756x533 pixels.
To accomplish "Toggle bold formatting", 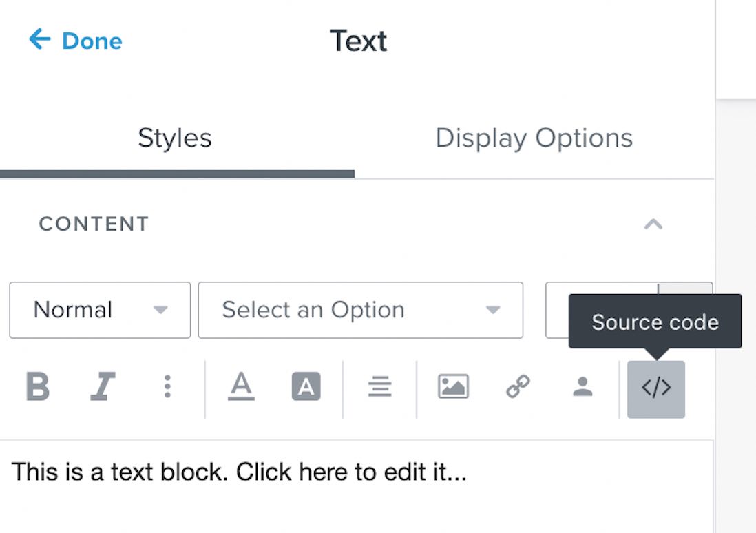I will click(x=38, y=388).
